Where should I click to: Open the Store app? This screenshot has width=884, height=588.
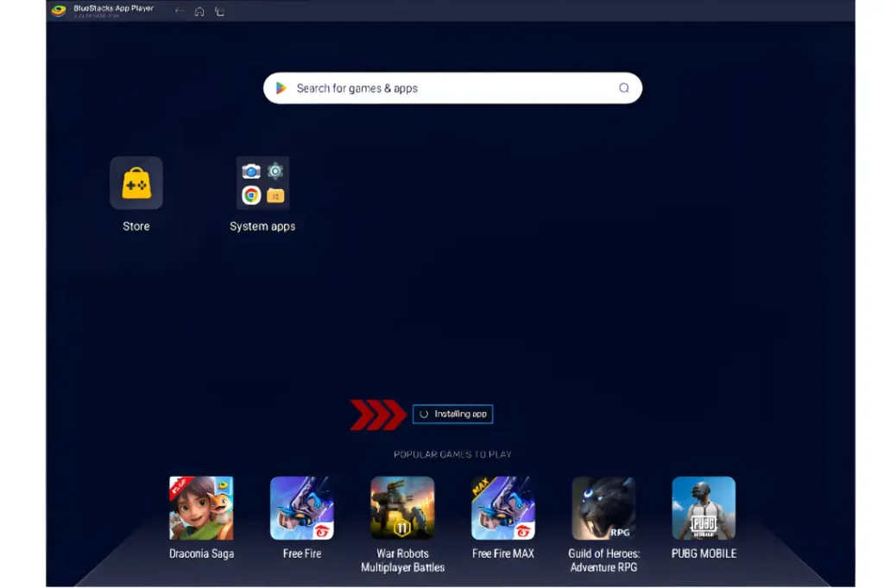(x=136, y=183)
